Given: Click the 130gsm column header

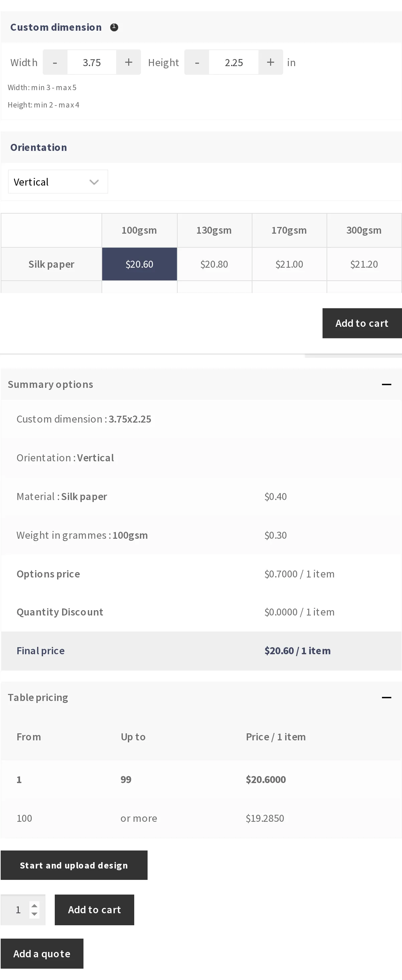Looking at the screenshot, I should tap(214, 231).
